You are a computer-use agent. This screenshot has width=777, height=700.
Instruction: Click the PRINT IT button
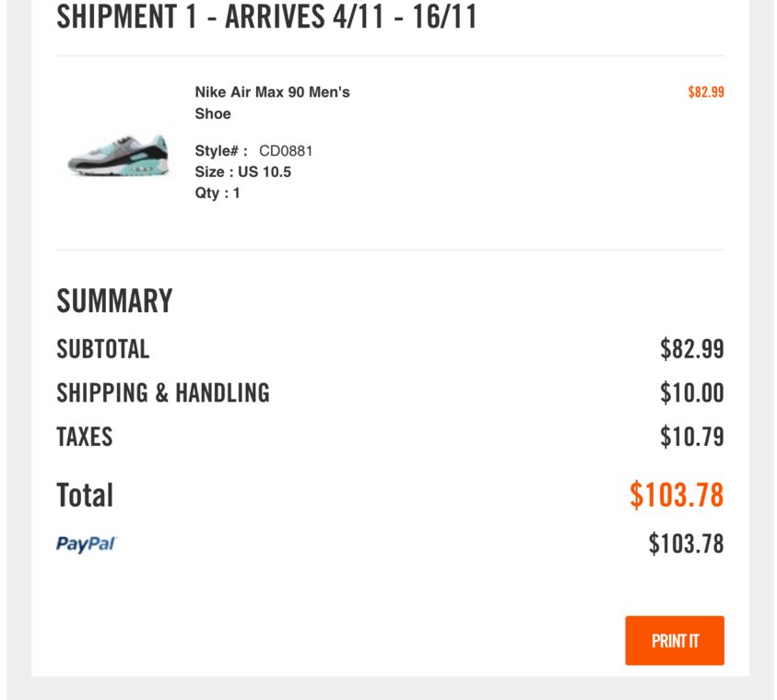(674, 640)
